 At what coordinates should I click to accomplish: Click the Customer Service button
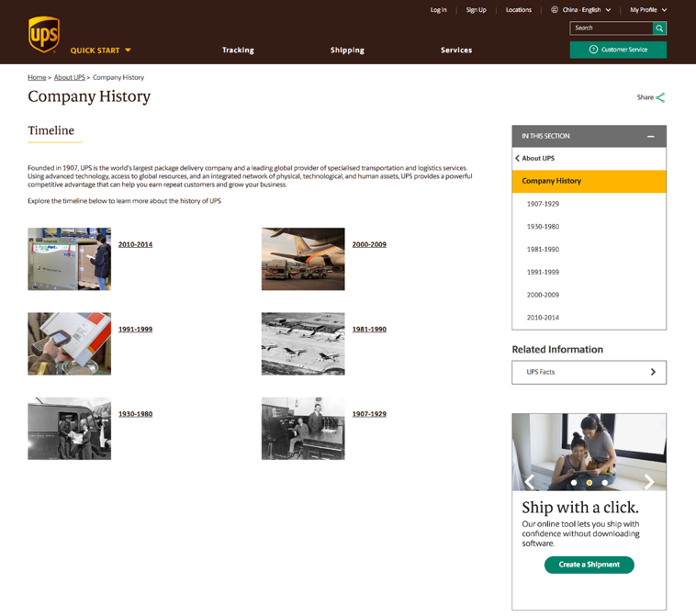(618, 50)
